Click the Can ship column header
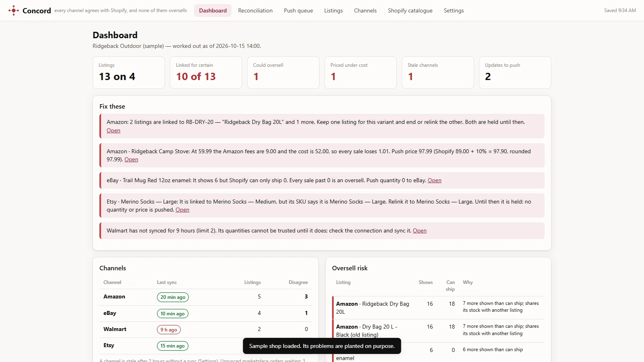The height and width of the screenshot is (362, 644). (450, 286)
